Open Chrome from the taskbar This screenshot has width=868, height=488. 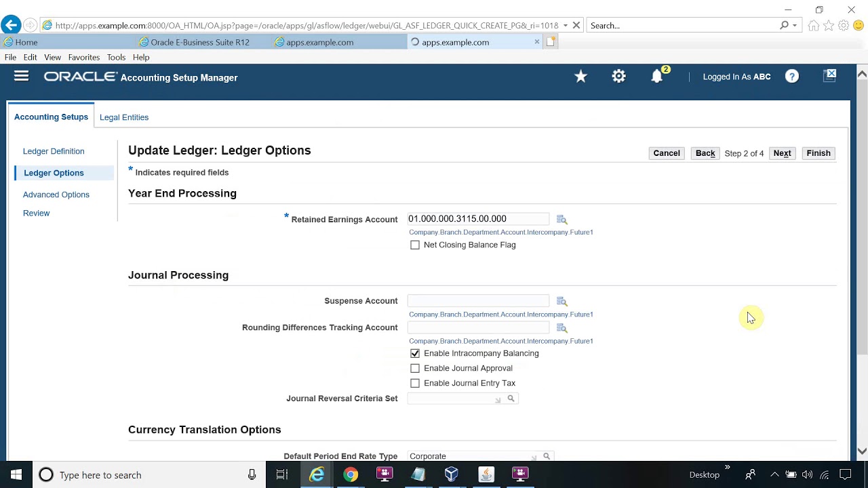pos(351,475)
